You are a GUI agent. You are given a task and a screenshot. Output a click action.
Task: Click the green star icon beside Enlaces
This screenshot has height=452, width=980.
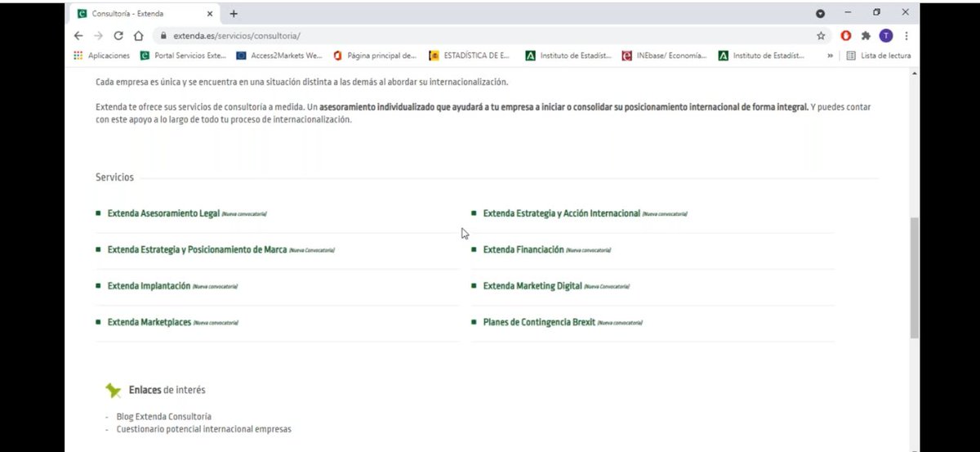point(113,391)
